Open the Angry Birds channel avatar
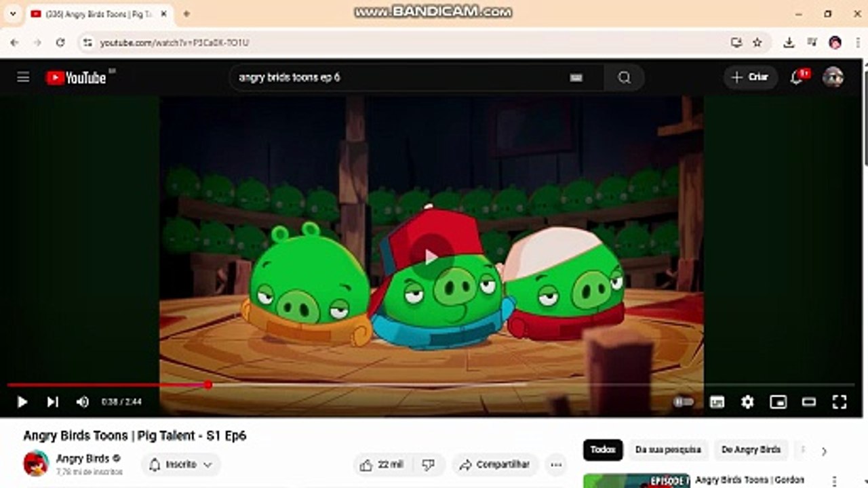868x488 pixels. tap(36, 464)
